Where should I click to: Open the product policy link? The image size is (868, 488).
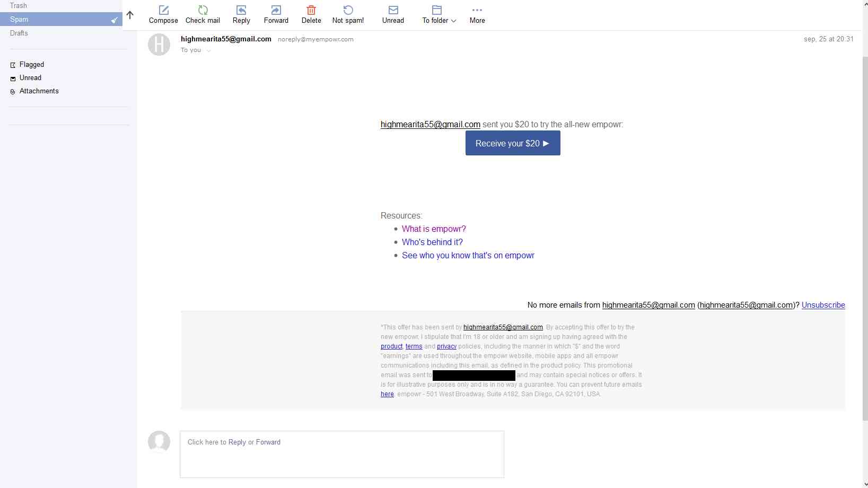tap(392, 346)
